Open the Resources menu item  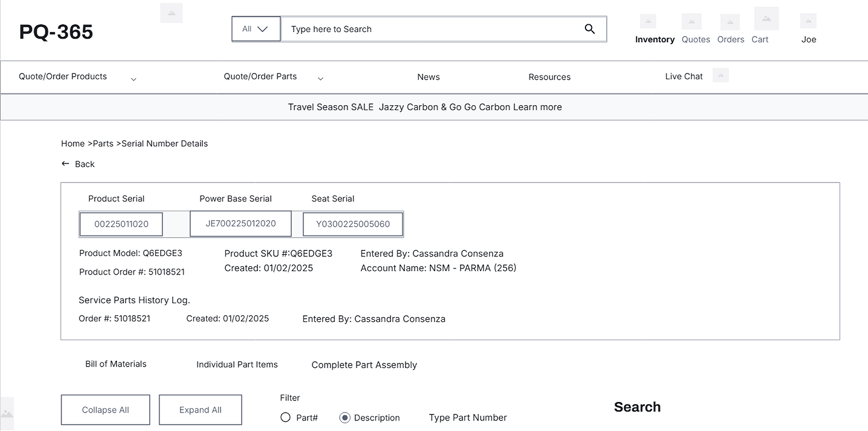(x=549, y=77)
